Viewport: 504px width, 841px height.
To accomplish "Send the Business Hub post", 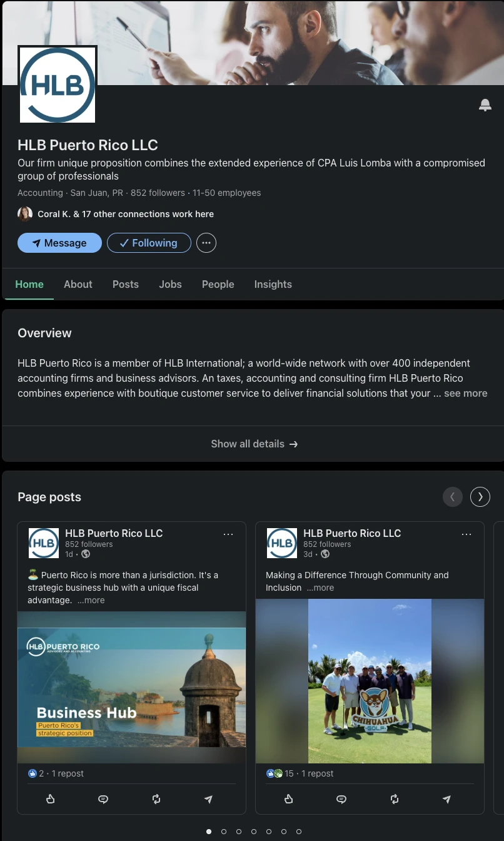I will point(209,799).
